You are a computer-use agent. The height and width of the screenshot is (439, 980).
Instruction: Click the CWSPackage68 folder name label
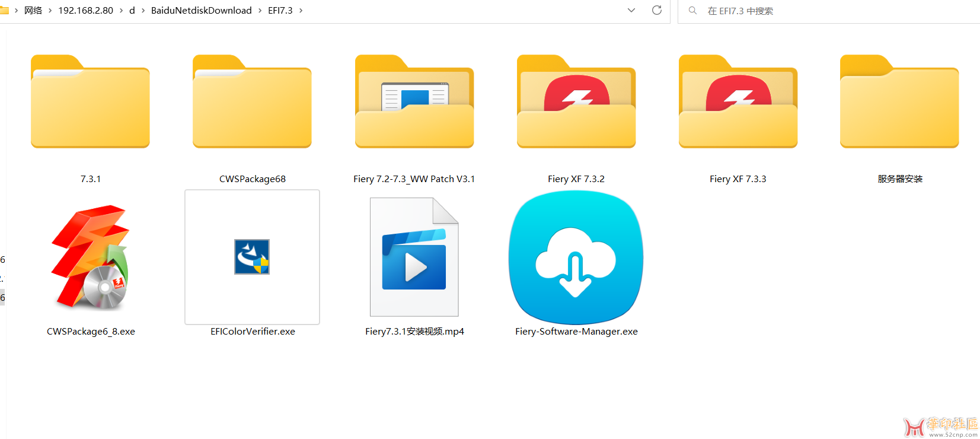(253, 179)
